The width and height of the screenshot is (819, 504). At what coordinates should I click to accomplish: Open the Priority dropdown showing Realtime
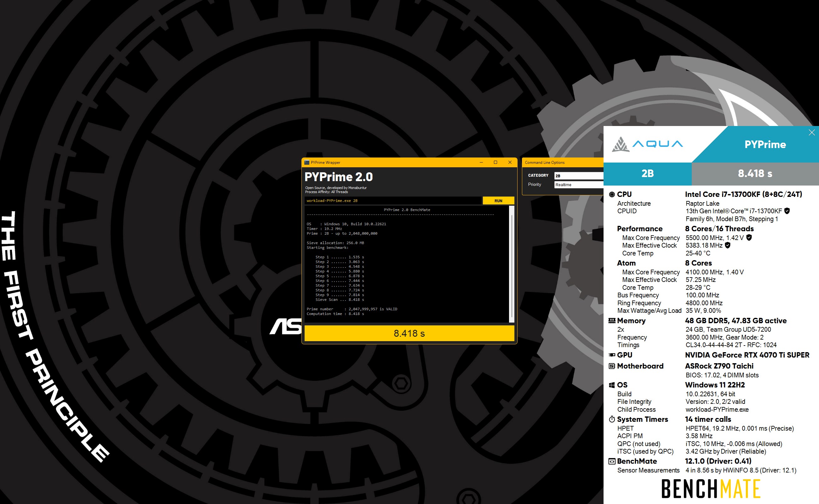(x=579, y=185)
